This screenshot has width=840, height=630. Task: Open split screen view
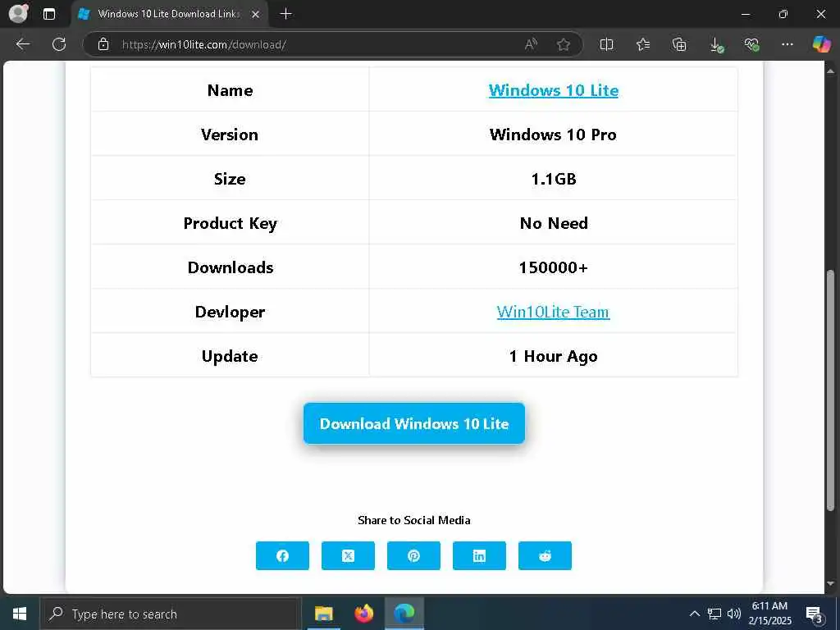point(606,44)
